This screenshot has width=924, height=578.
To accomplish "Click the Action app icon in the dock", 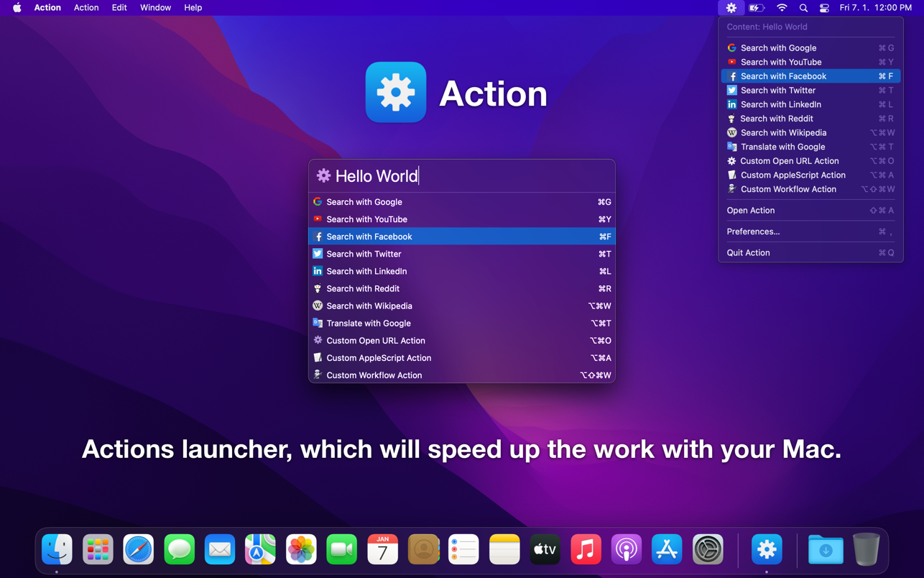I will pos(767,550).
